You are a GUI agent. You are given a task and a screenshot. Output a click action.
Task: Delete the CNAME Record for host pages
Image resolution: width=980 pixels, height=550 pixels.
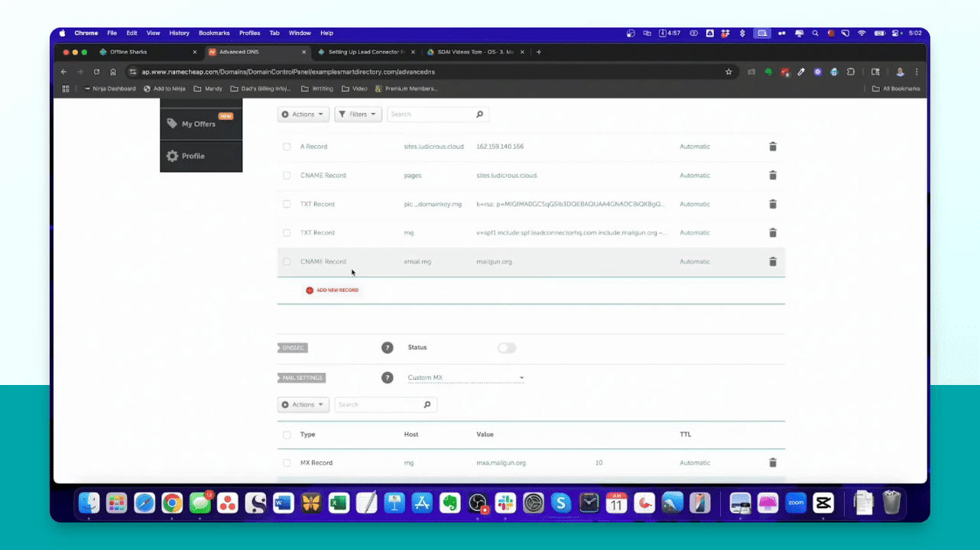pyautogui.click(x=773, y=175)
